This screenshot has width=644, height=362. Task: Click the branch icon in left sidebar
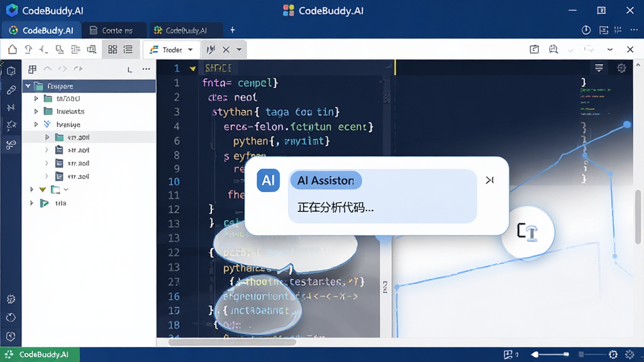[11, 144]
